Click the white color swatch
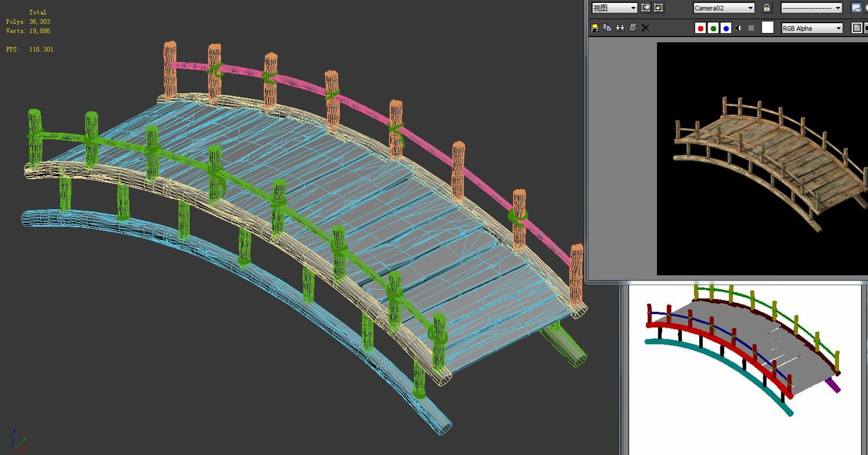The image size is (868, 455). 767,27
